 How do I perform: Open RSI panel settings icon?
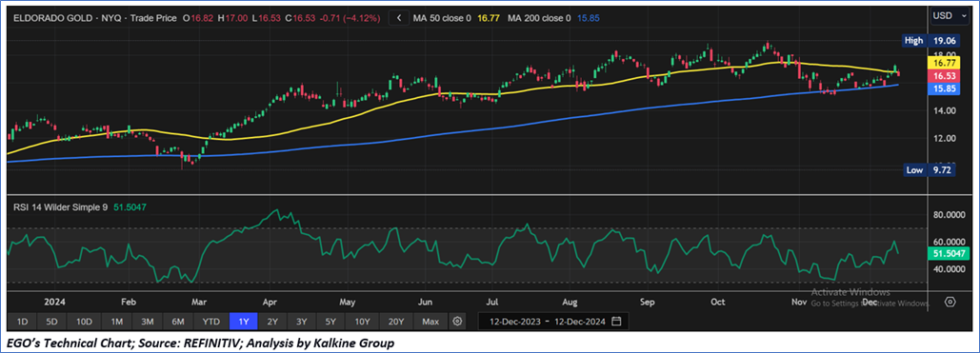(x=950, y=302)
